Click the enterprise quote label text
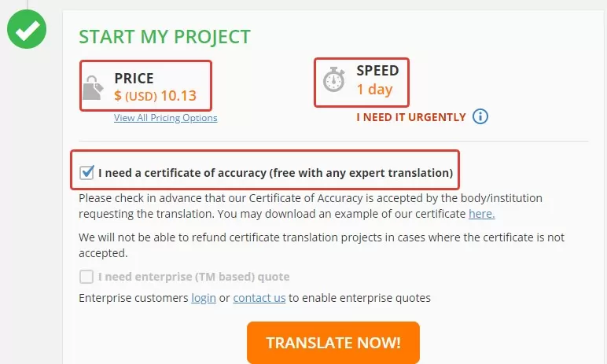Viewport: 607px width, 364px height. 194,277
